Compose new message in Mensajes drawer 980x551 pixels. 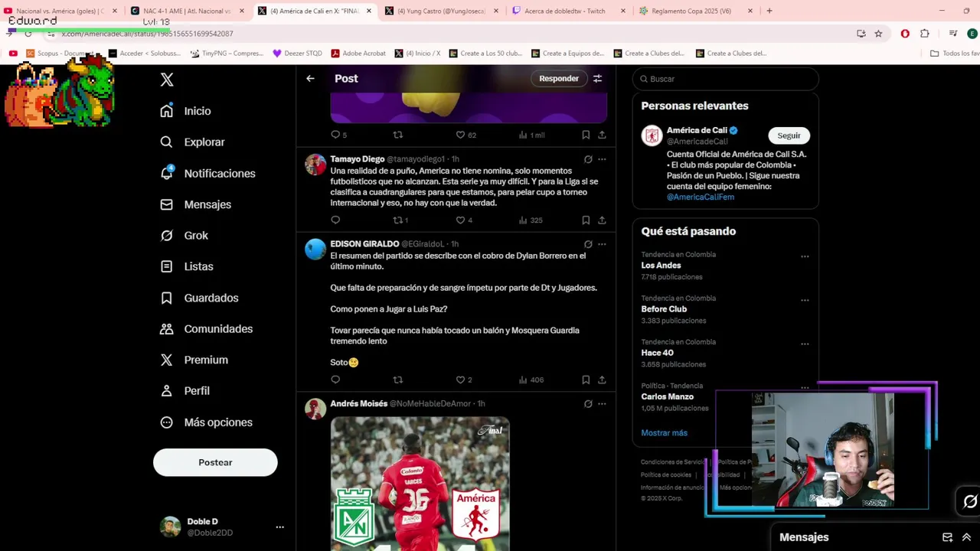tap(947, 537)
